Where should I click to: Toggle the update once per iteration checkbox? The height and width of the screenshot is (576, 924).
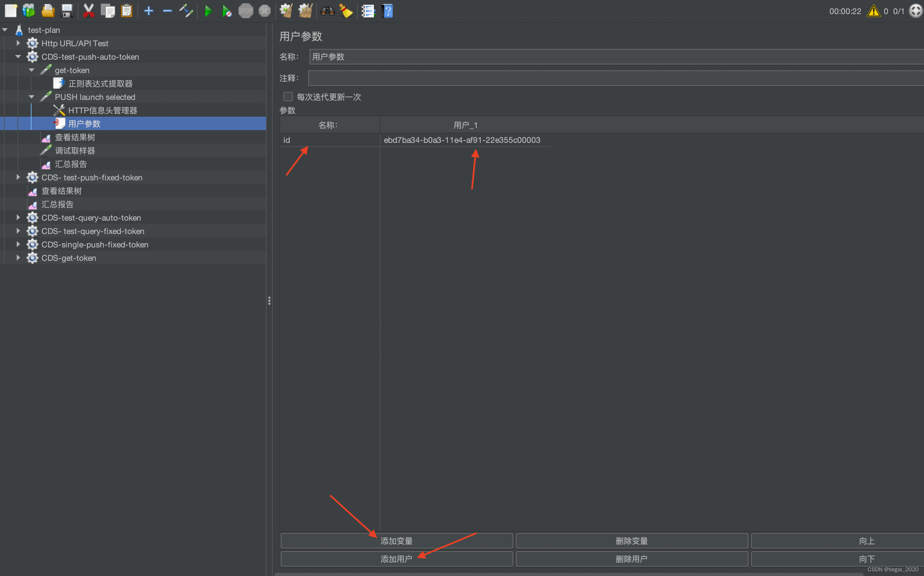point(288,97)
